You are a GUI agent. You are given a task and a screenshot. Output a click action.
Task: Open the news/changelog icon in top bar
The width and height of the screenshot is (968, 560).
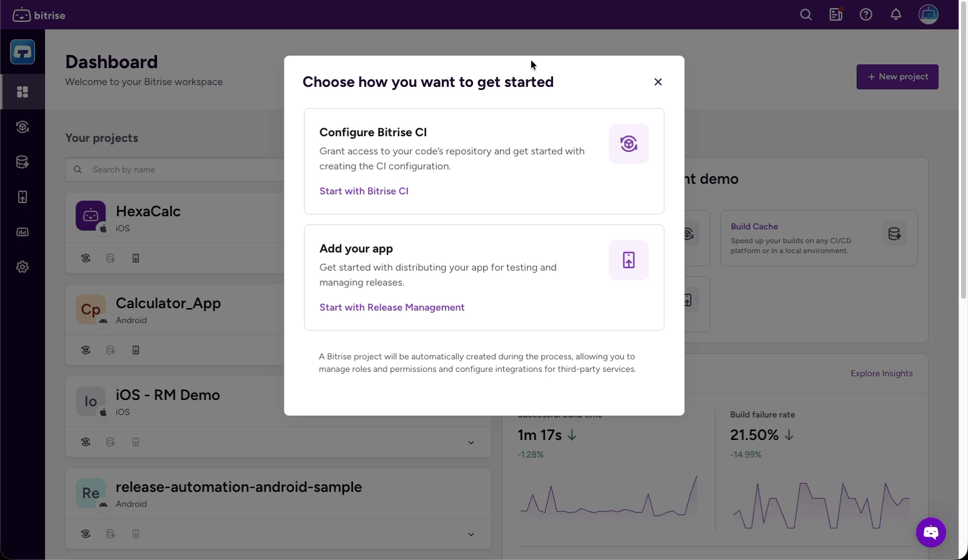(x=836, y=14)
